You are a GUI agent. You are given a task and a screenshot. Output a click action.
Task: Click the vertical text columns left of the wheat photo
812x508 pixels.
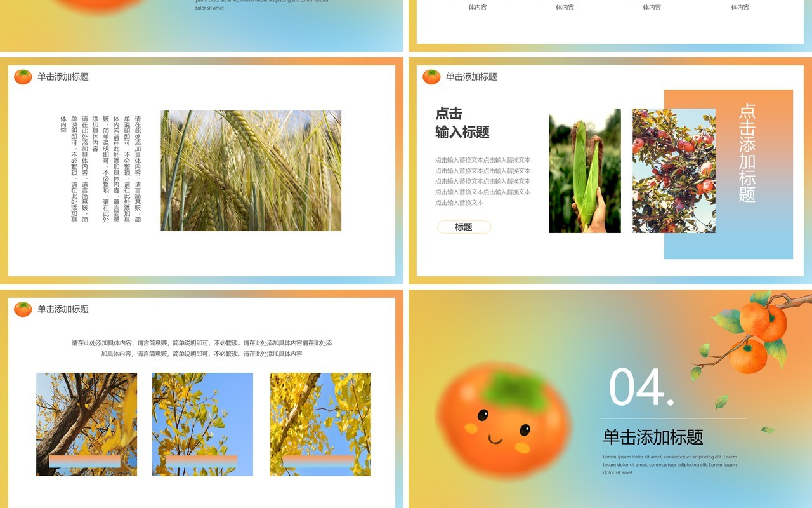click(x=101, y=169)
